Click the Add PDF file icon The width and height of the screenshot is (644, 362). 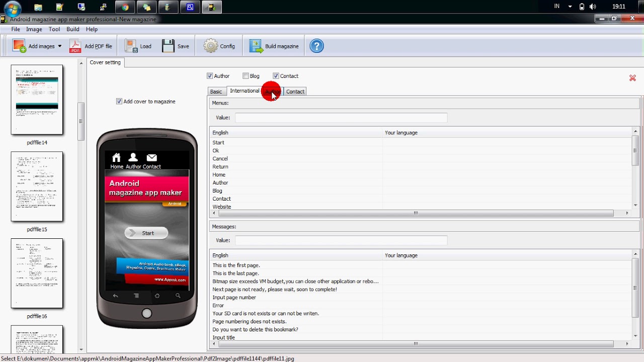[x=75, y=46]
